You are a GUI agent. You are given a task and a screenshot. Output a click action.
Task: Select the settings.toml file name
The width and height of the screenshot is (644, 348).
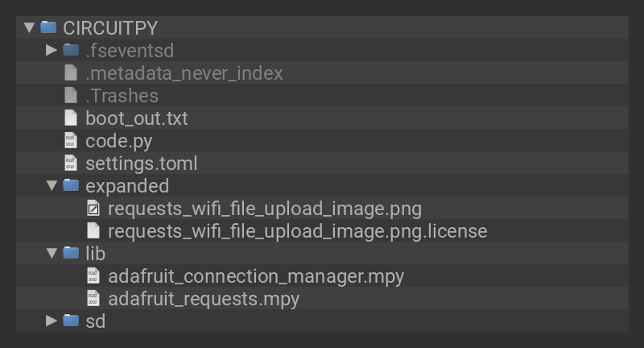[141, 164]
